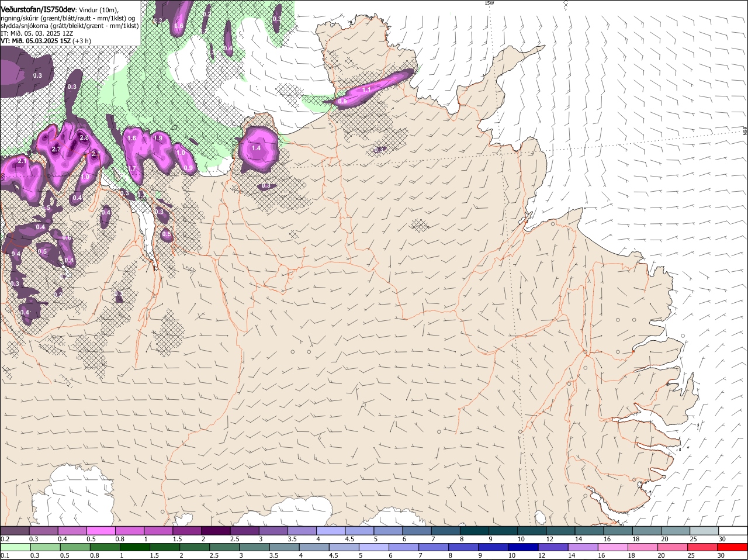
Task: Click the 1.7 precipitation value on the map
Action: coord(132,168)
